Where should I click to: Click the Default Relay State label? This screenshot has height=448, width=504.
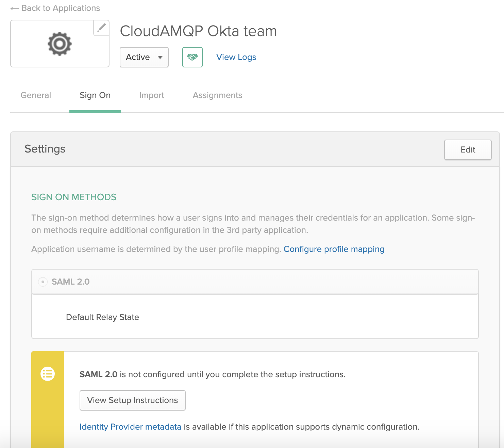[103, 317]
